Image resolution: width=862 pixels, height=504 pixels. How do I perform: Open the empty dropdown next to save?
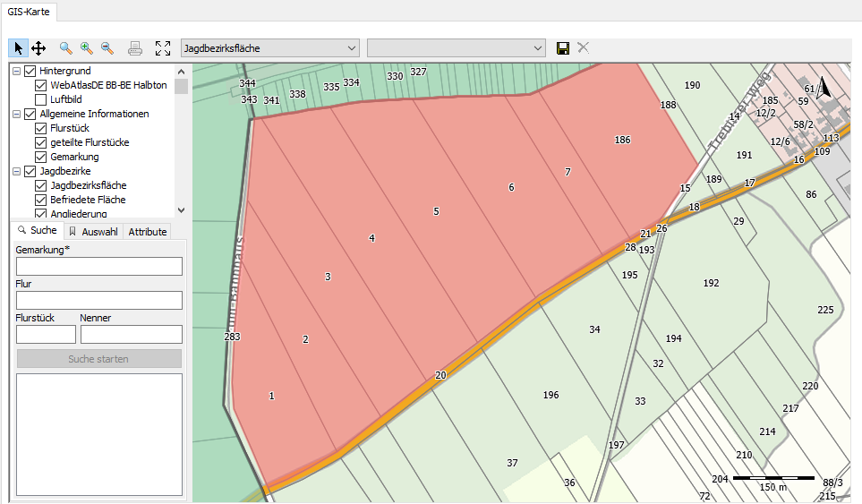coord(456,47)
